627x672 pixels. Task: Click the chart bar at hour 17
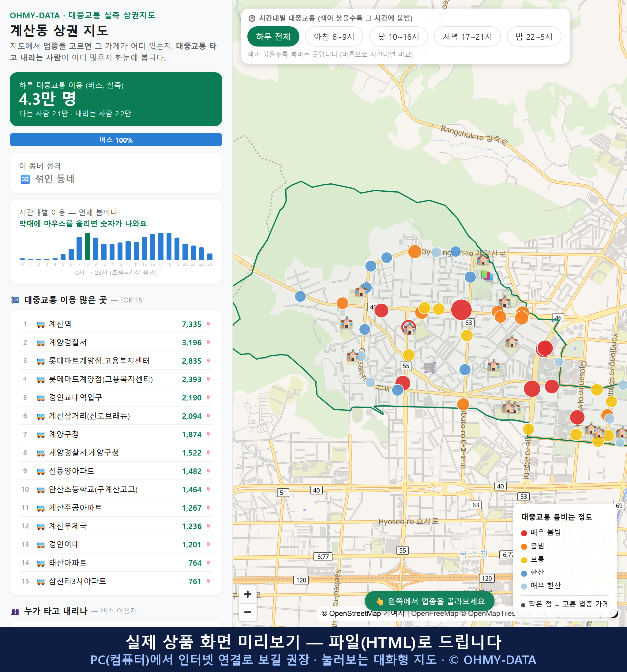160,246
